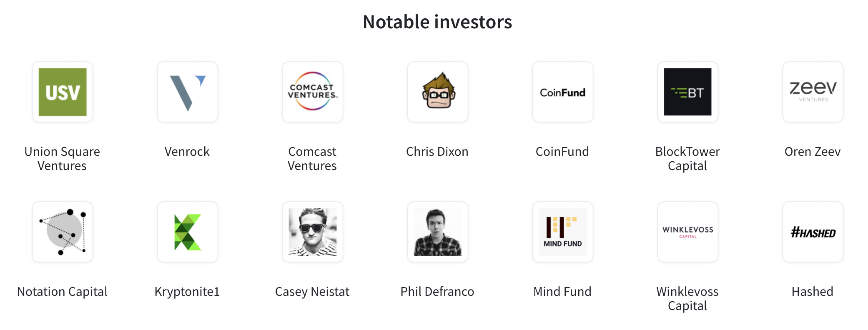
Task: Click the Winklevoss Capital logo
Action: 688,232
